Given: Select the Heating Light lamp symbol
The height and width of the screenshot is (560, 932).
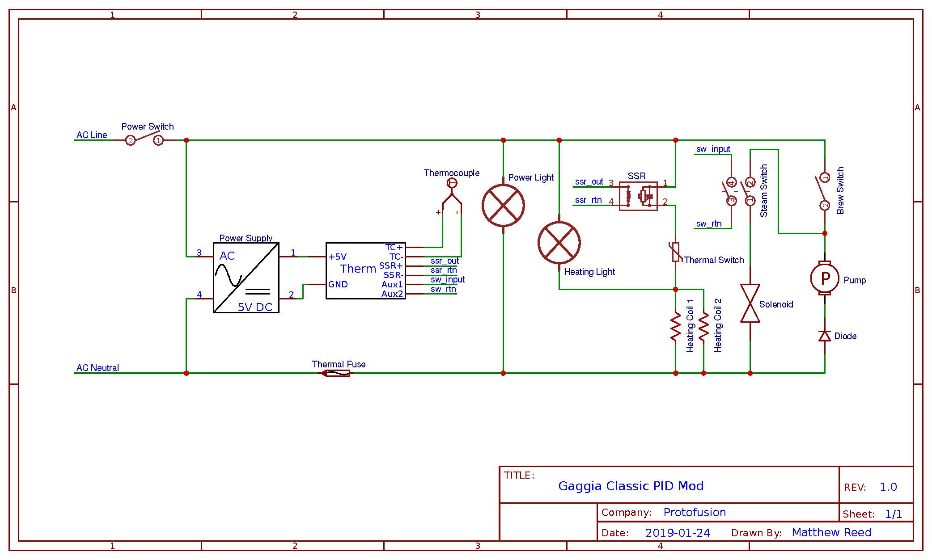Looking at the screenshot, I should pyautogui.click(x=559, y=243).
